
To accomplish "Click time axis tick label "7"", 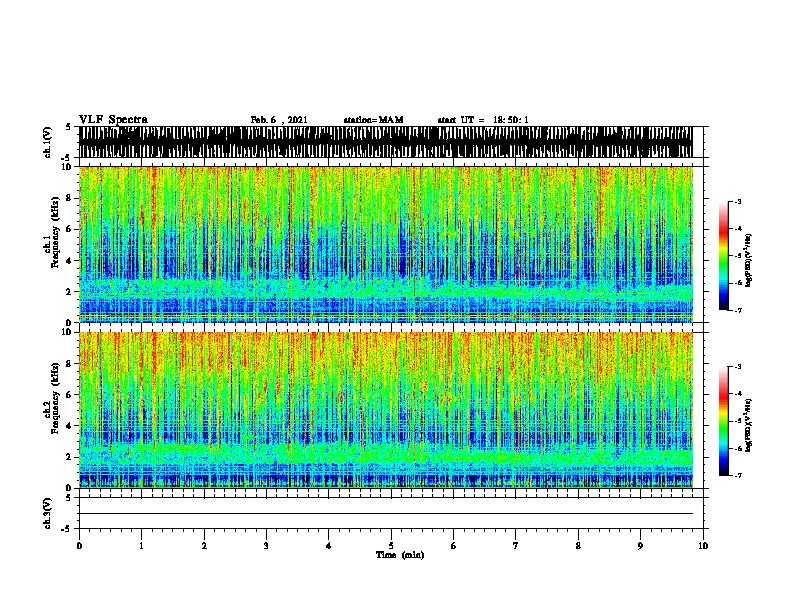I will click(516, 546).
